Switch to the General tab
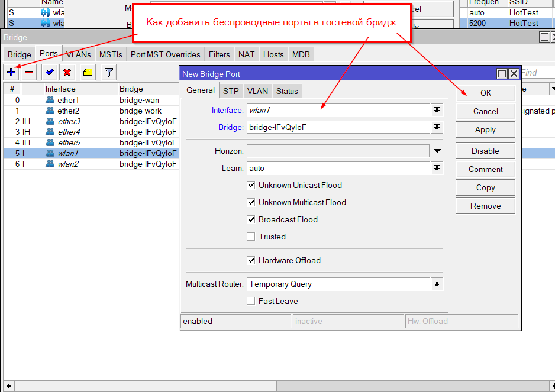555x392 pixels. [x=201, y=90]
